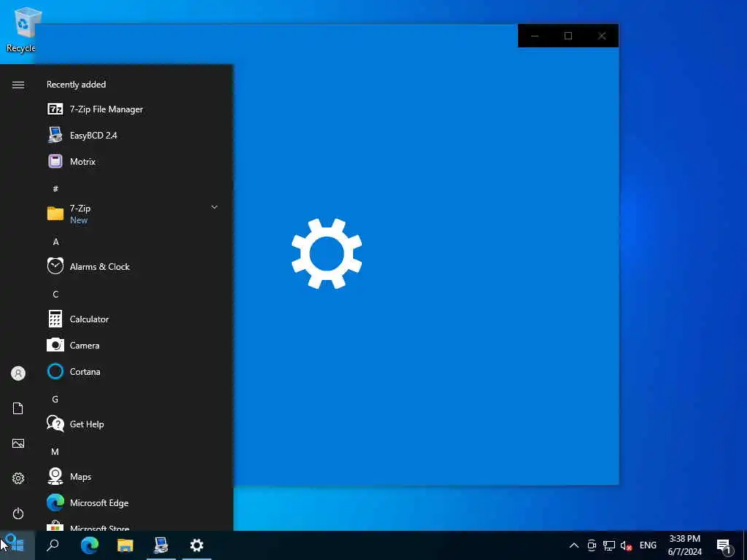Open network status tray icon

click(609, 545)
